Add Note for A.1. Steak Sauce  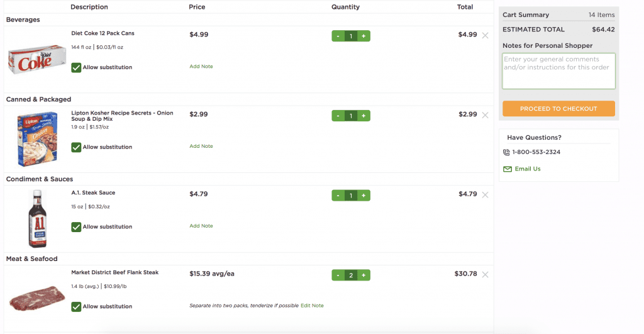point(201,226)
